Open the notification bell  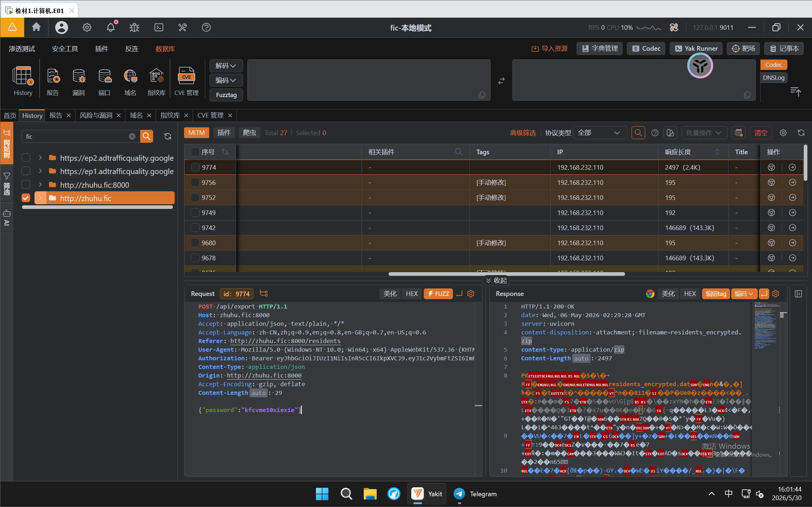[111, 27]
